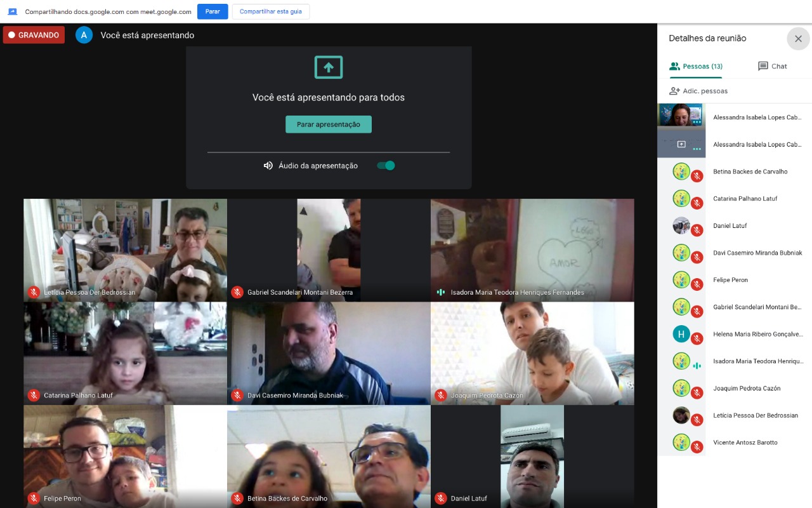The width and height of the screenshot is (812, 508).
Task: Click the presentation row icon for Alessandra's shared screen
Action: pos(681,144)
